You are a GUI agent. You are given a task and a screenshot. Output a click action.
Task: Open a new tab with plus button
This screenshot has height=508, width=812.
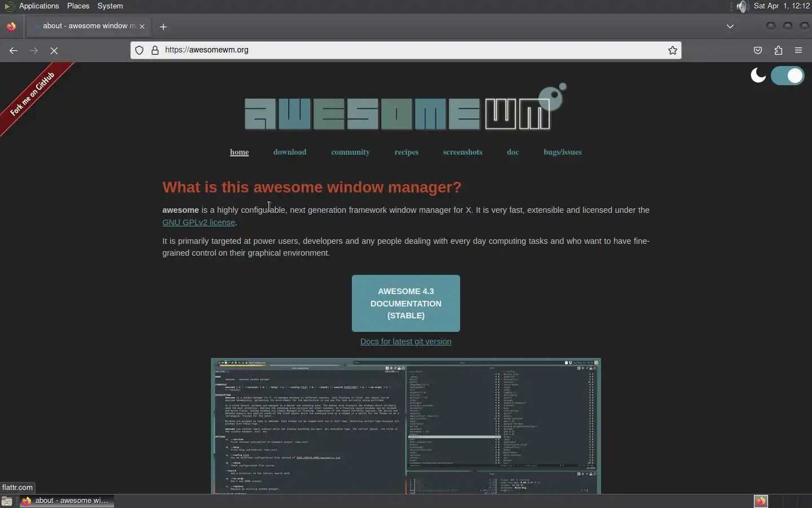(x=163, y=27)
